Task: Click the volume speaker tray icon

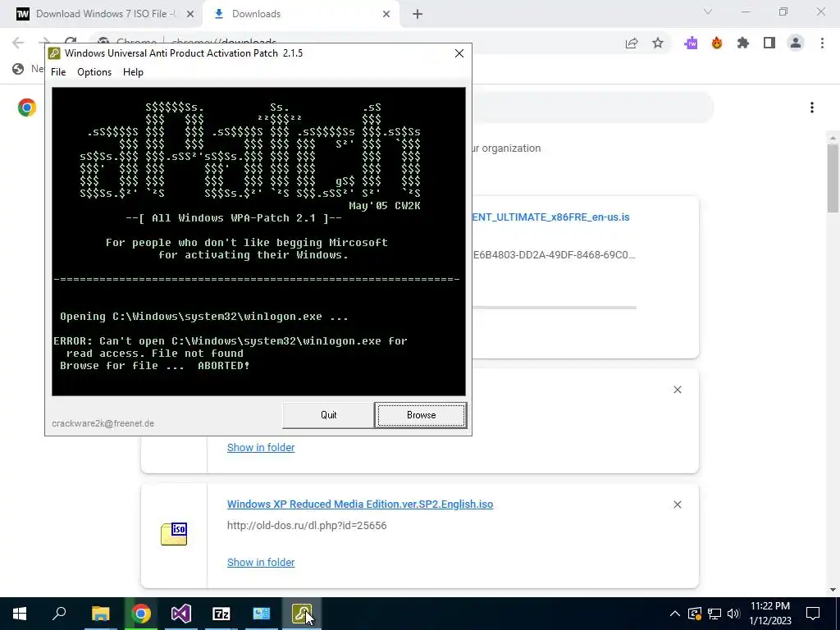Action: 733,614
